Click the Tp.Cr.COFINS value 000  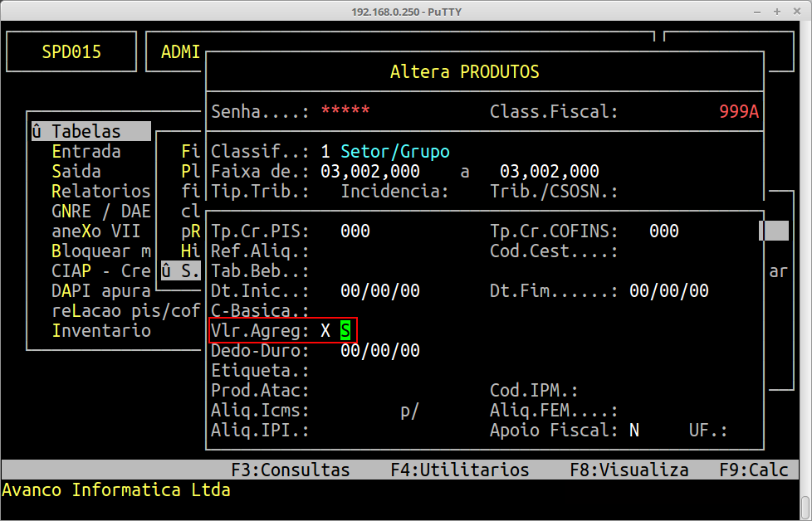click(x=664, y=231)
